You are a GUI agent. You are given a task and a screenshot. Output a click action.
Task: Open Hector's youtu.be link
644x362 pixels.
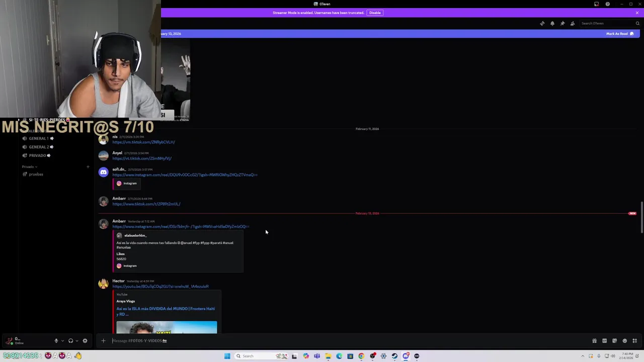[x=160, y=287]
